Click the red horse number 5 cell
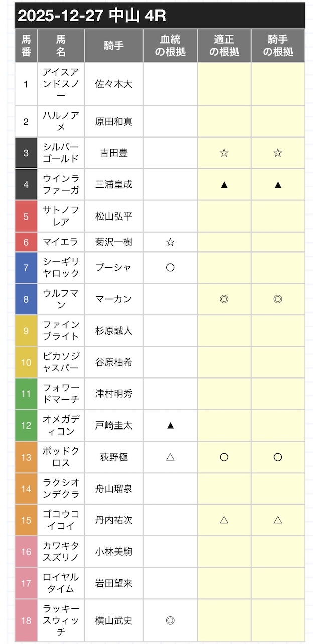 [x=26, y=217]
